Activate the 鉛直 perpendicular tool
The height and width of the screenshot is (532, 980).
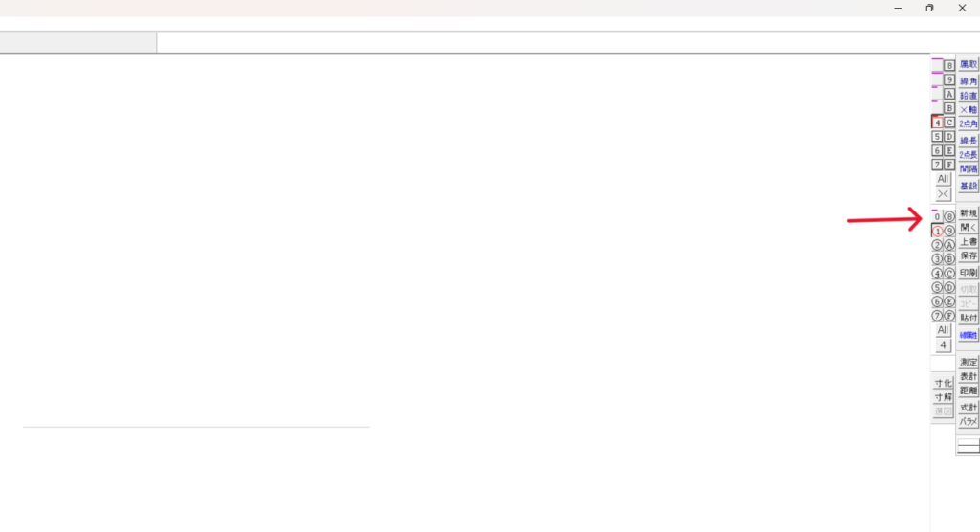(969, 96)
